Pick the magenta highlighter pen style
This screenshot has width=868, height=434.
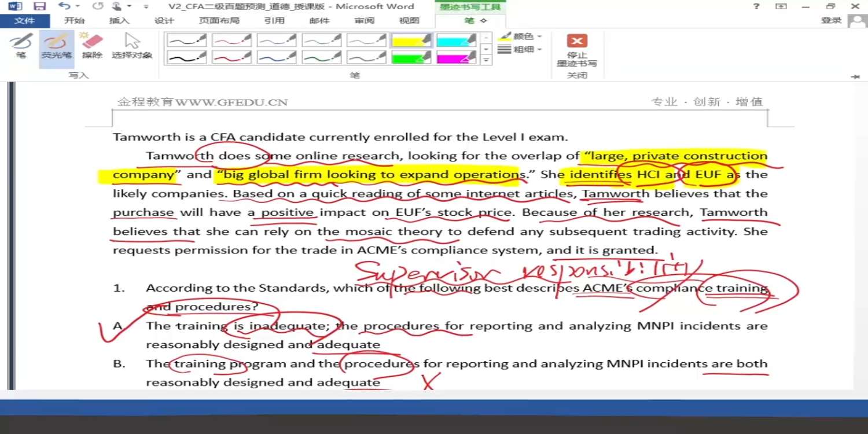pyautogui.click(x=457, y=57)
